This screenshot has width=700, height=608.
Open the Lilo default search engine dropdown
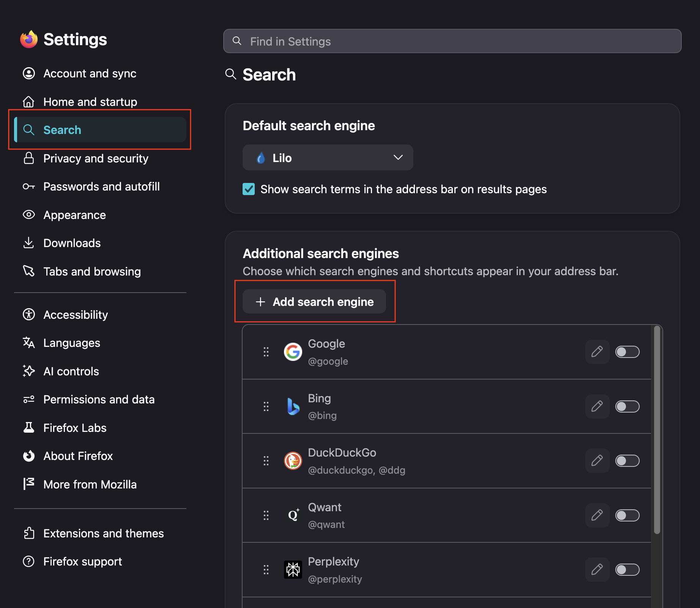click(328, 158)
